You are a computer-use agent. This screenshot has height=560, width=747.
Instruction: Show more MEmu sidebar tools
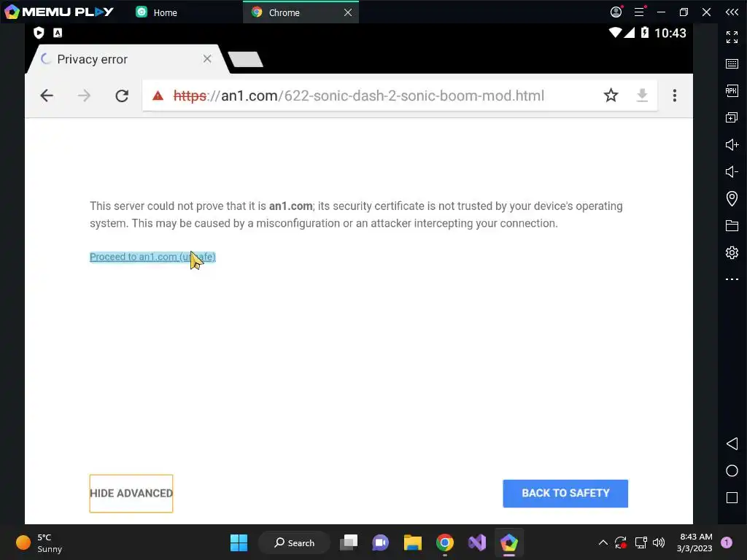click(732, 279)
